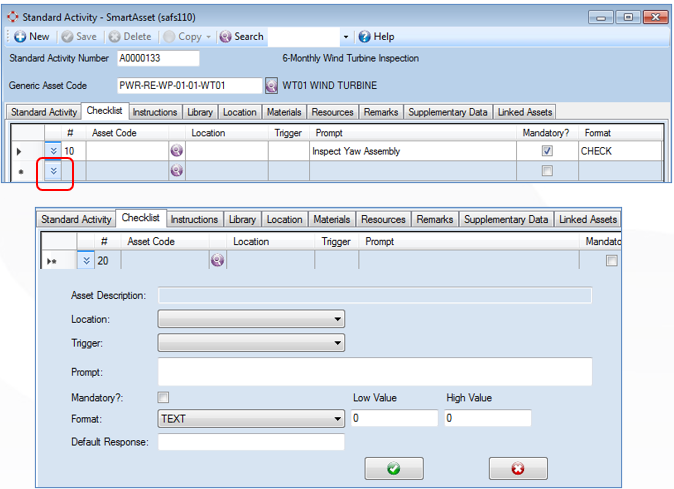Open lookup beside Generic Asset Code

[271, 86]
